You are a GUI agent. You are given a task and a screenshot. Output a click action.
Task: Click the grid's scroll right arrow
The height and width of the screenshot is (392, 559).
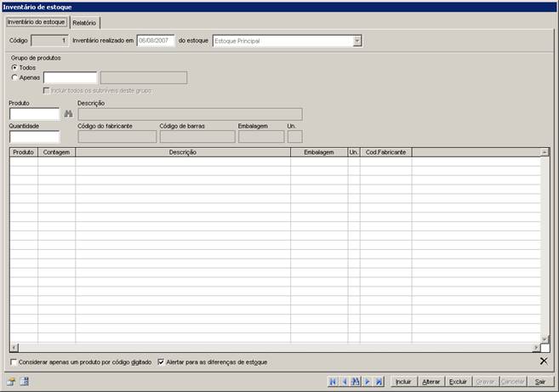(x=537, y=348)
